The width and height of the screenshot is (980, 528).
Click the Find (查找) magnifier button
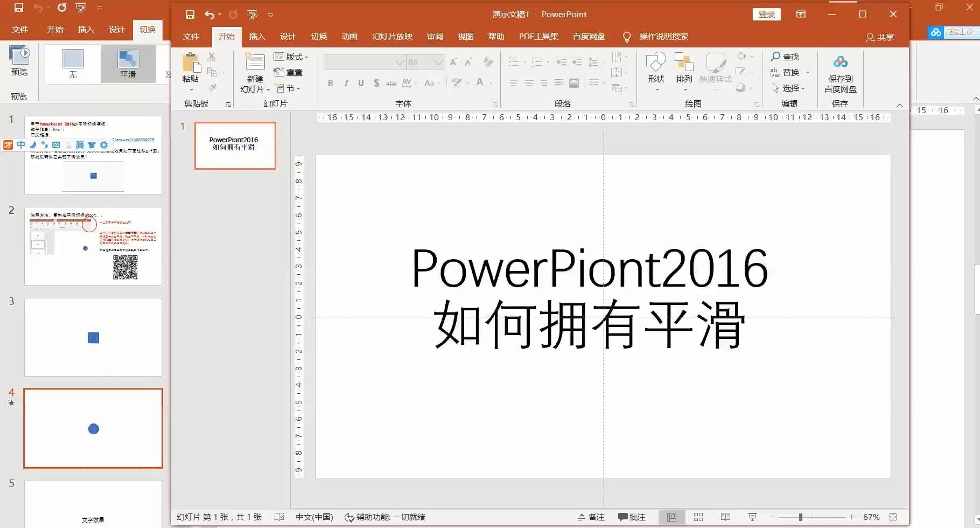point(785,57)
